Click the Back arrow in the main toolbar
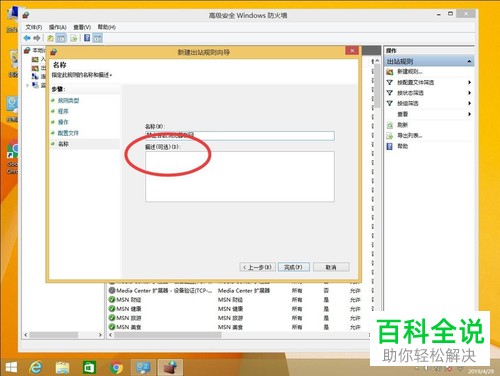 [x=27, y=38]
